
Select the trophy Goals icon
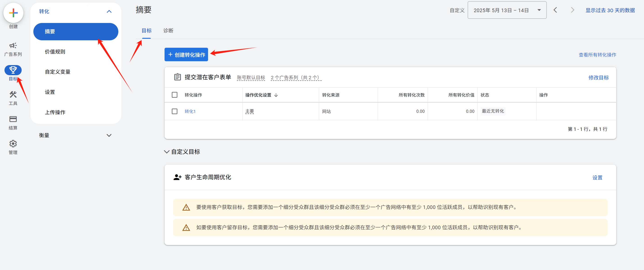point(13,70)
